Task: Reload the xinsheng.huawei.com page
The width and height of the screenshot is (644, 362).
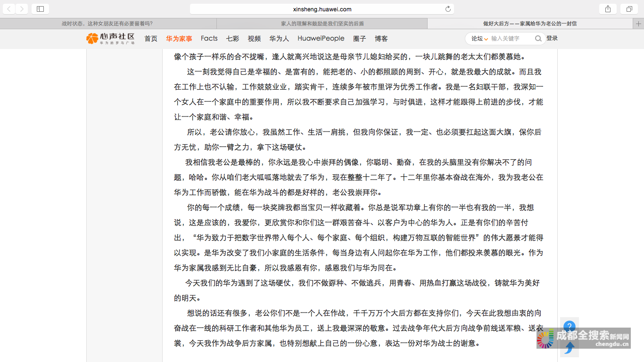Action: pos(448,9)
